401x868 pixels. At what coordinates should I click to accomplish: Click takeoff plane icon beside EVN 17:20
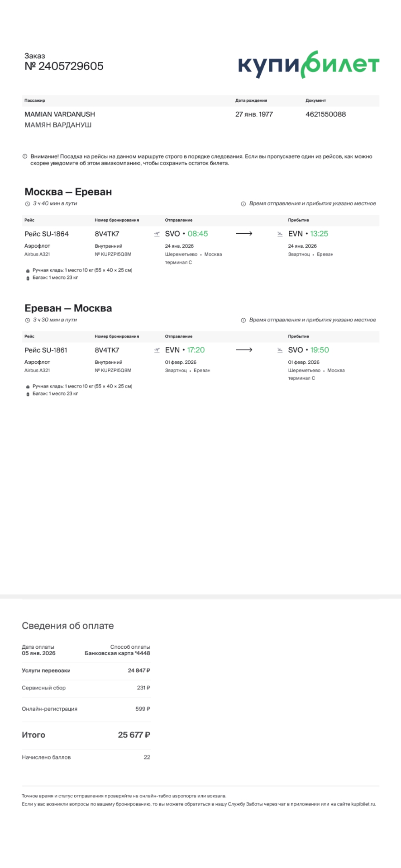pyautogui.click(x=157, y=350)
